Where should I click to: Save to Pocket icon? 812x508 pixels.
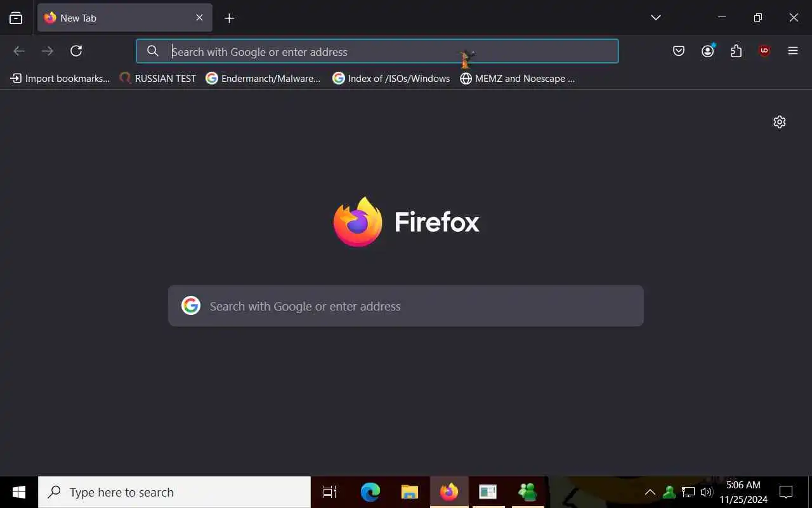pos(679,51)
